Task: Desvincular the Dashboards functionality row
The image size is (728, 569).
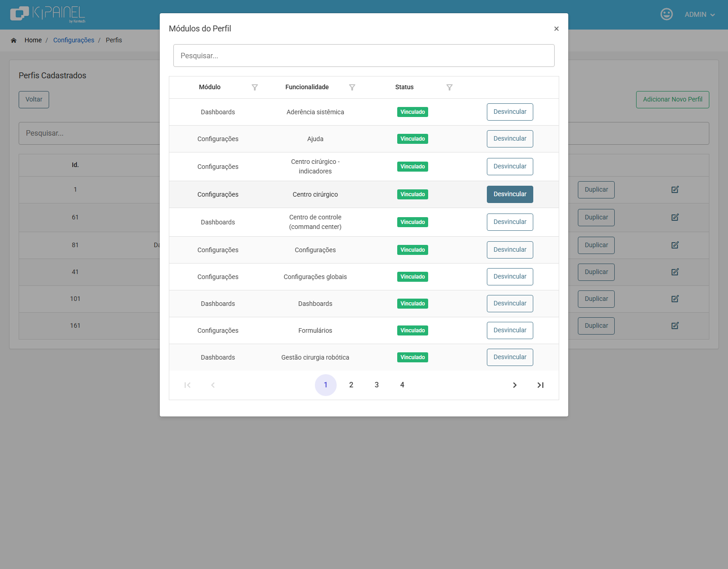Action: coord(510,304)
